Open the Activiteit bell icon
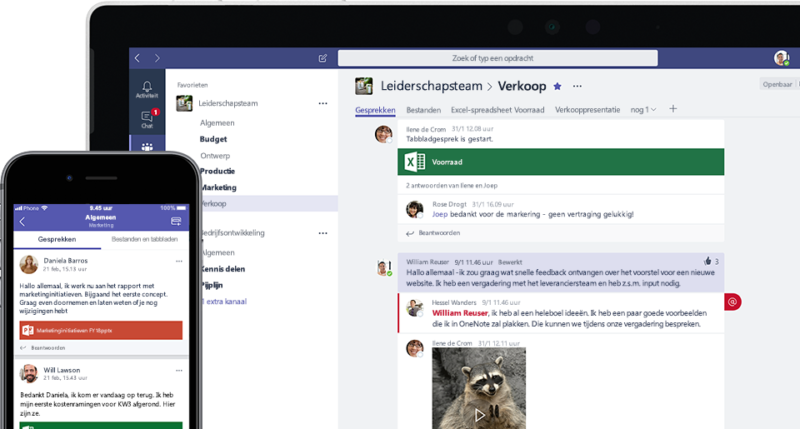The image size is (800, 429). coord(147,89)
